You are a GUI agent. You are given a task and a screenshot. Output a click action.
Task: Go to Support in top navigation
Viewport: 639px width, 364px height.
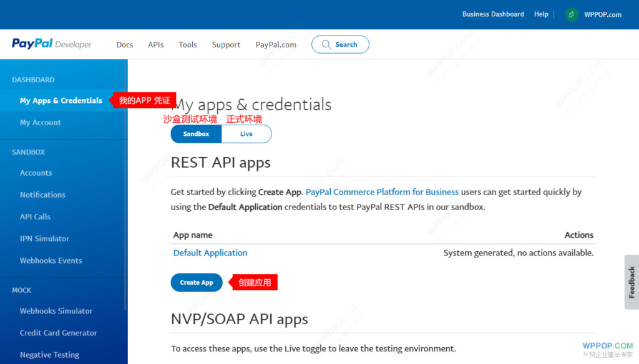226,45
